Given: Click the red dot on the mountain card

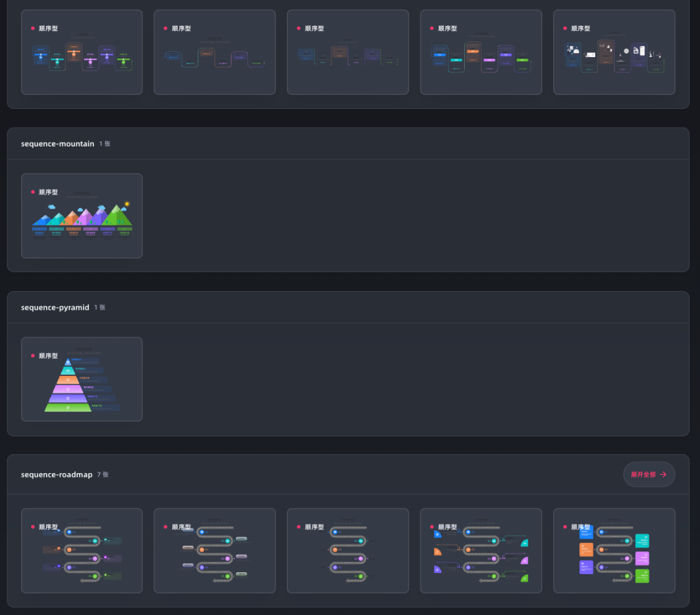Looking at the screenshot, I should pos(33,192).
